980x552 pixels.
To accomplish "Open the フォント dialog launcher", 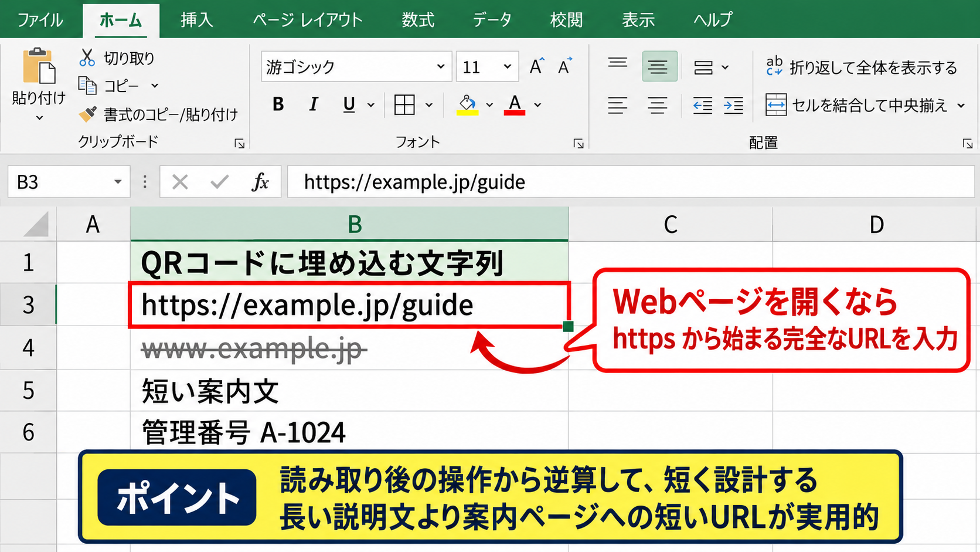I will [579, 144].
